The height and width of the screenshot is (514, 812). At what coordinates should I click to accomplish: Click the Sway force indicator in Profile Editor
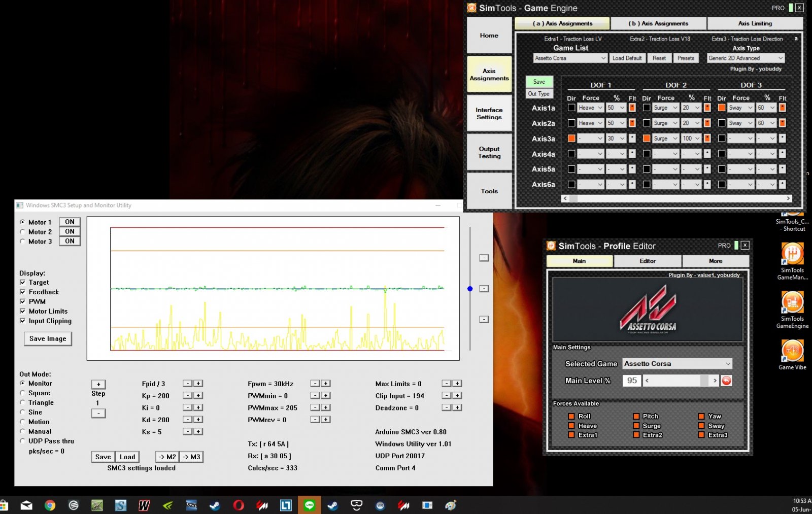tap(701, 426)
